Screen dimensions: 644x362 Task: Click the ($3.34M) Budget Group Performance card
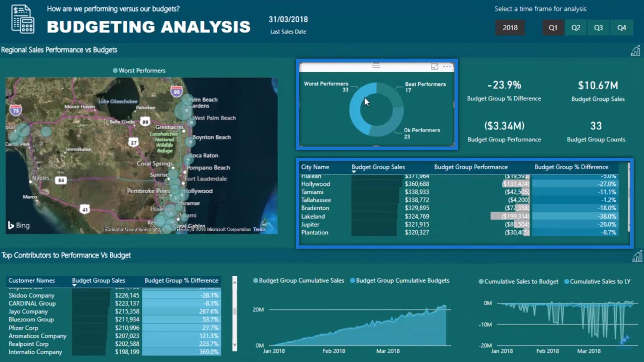504,132
